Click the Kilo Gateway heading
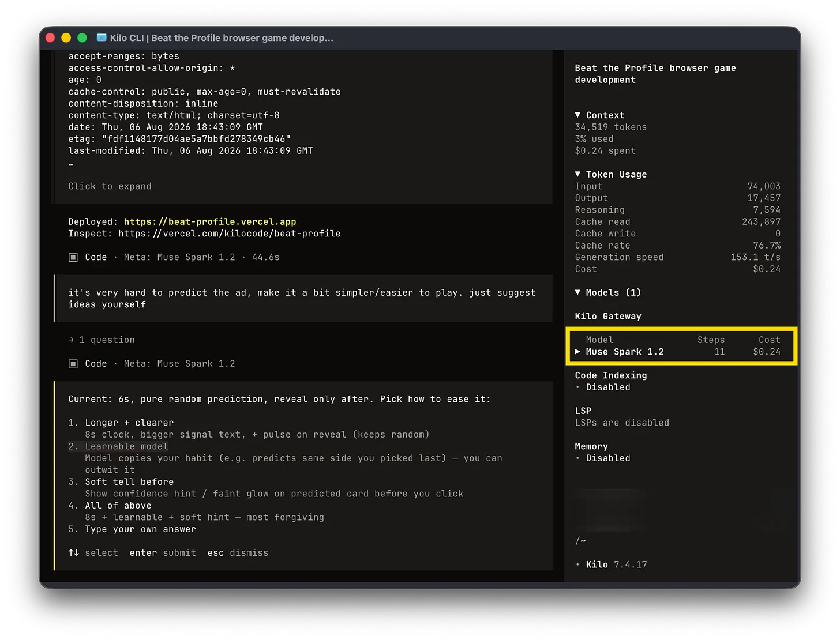This screenshot has width=840, height=640. coord(608,317)
